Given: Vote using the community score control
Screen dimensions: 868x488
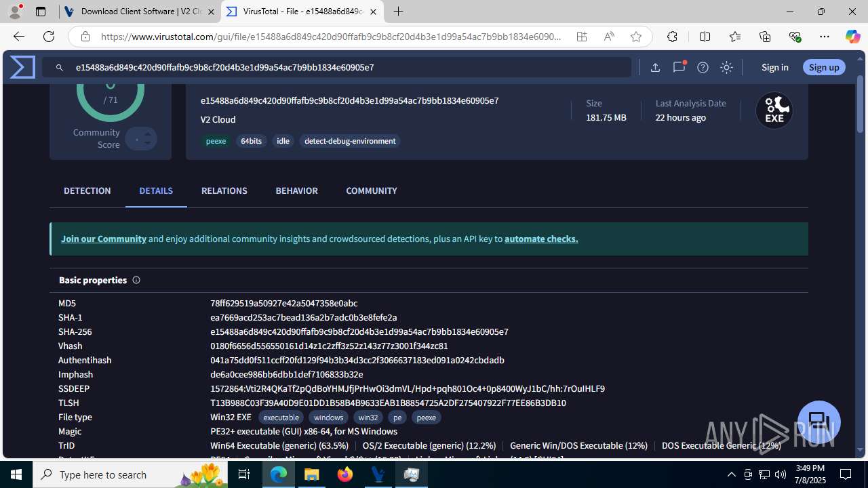Looking at the screenshot, I should pyautogui.click(x=141, y=139).
